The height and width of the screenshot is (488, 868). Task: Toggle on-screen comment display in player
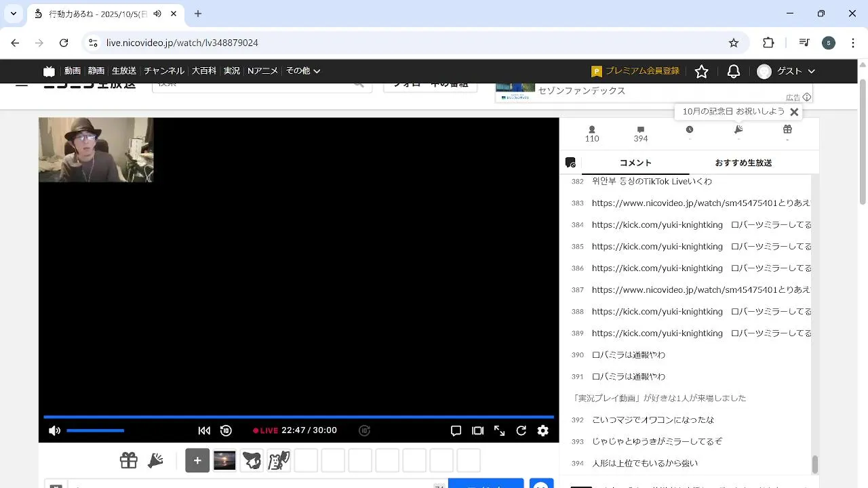pyautogui.click(x=456, y=430)
